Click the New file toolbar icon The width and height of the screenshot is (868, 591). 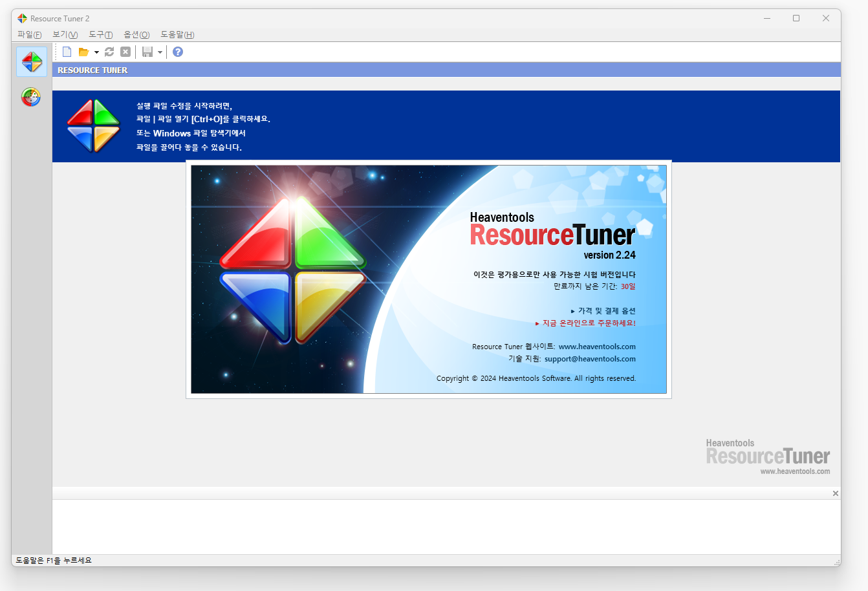[x=67, y=52]
